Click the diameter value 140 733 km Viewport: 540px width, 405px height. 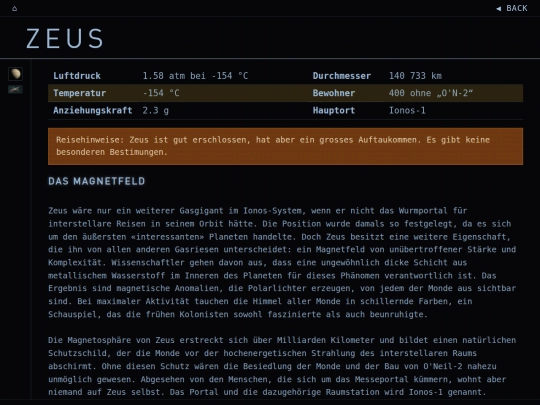[415, 76]
